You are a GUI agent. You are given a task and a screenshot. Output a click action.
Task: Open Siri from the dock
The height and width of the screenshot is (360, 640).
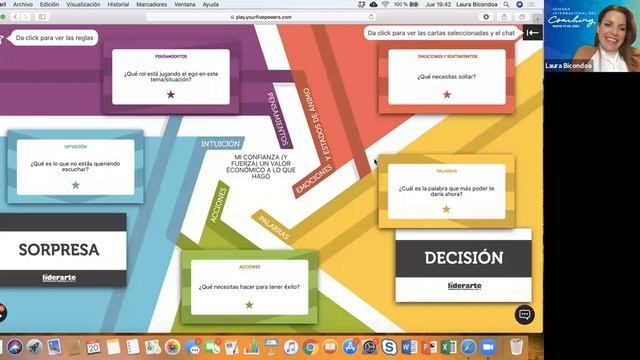click(x=15, y=347)
